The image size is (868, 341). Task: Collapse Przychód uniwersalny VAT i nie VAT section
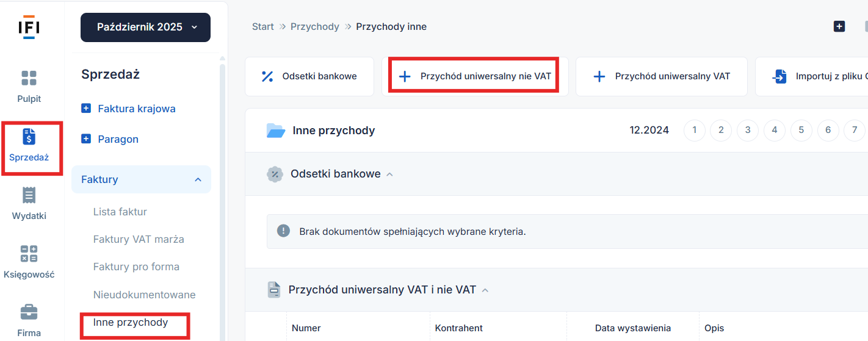[x=485, y=290]
